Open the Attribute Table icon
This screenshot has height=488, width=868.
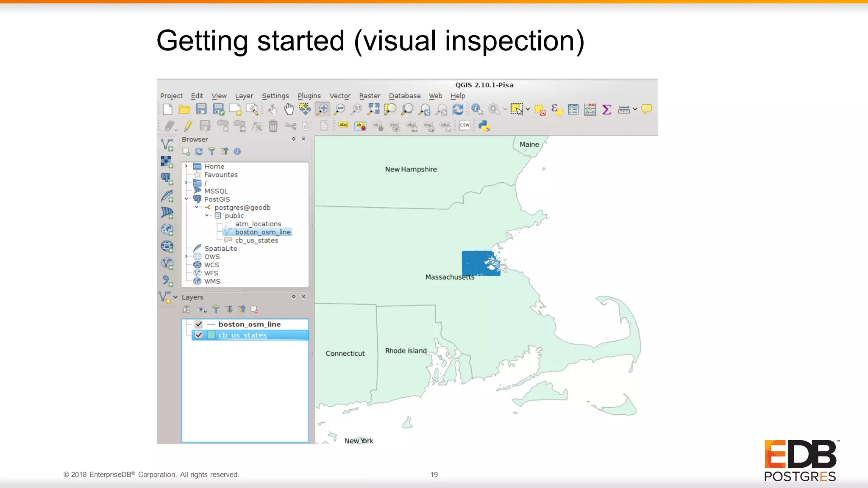click(573, 109)
